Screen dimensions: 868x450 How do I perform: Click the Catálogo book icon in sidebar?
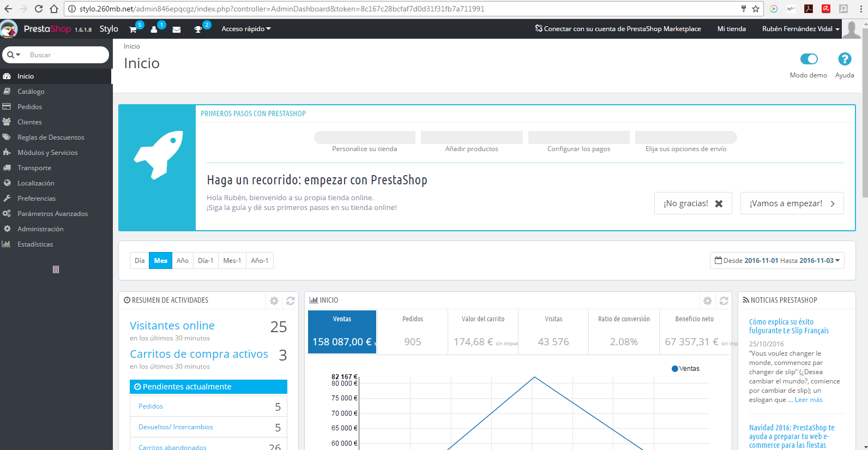[x=7, y=92]
